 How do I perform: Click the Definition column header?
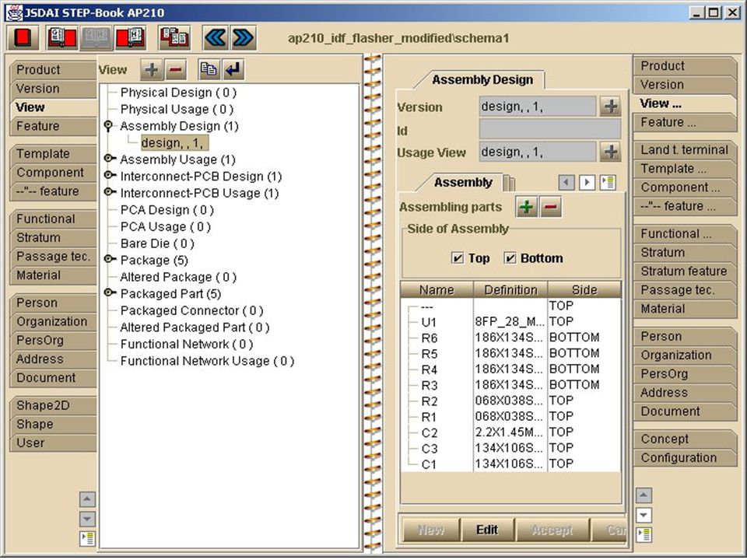(x=510, y=289)
